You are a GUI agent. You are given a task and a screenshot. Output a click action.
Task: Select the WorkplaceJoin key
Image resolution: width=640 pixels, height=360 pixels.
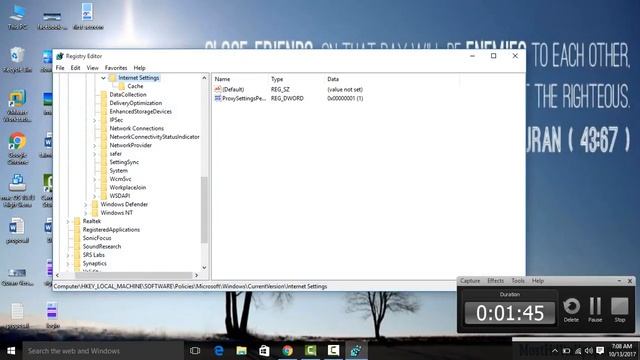127,187
